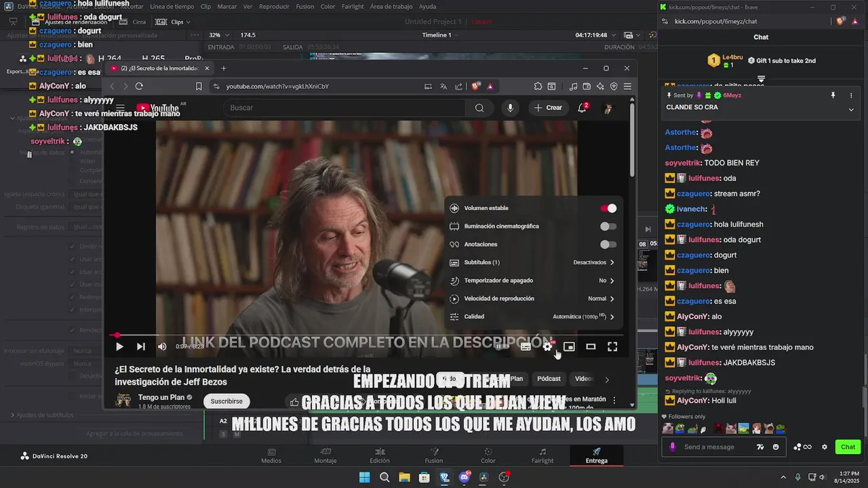Click Gift 1 sub to take 2nd
The height and width of the screenshot is (488, 868).
782,60
